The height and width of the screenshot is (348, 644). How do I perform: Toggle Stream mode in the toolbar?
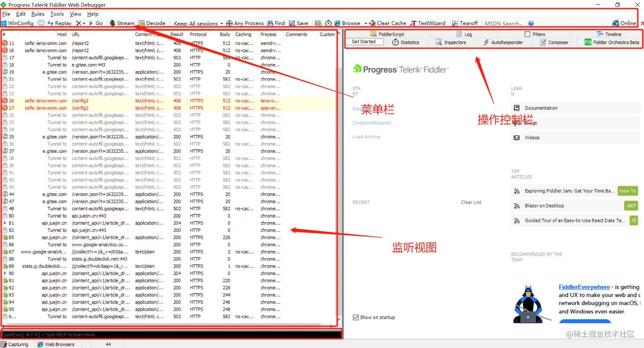tap(122, 23)
